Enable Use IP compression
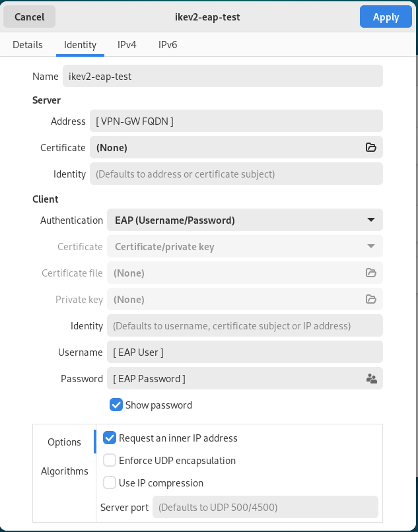Screen dimensions: 418x532 click(x=109, y=482)
